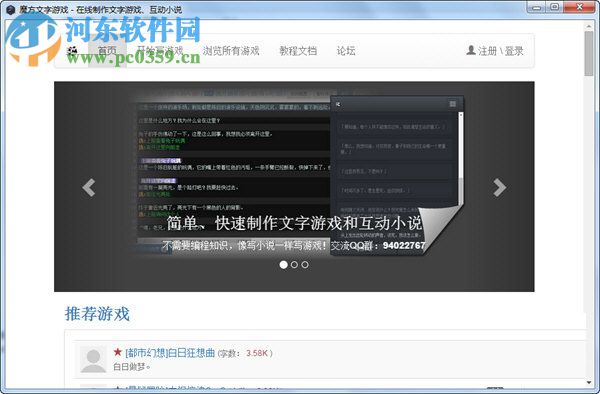Click the 白日做梦。 description text
The image size is (600, 394).
coord(132,366)
